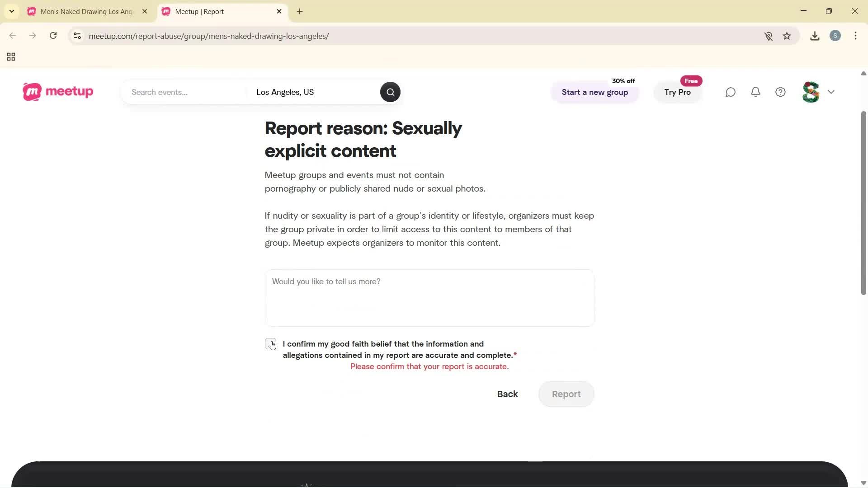
Task: Click the Meetup logo
Action: tap(57, 92)
